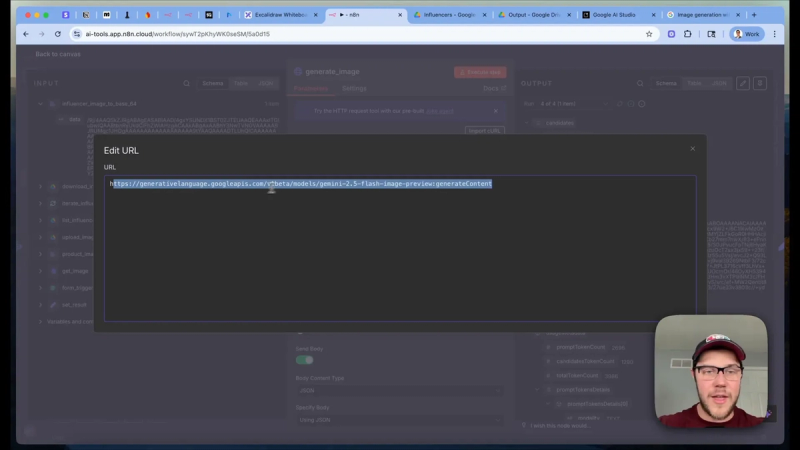Close the Excalidraw Whiteboard tab
This screenshot has width=800, height=450.
tap(315, 15)
